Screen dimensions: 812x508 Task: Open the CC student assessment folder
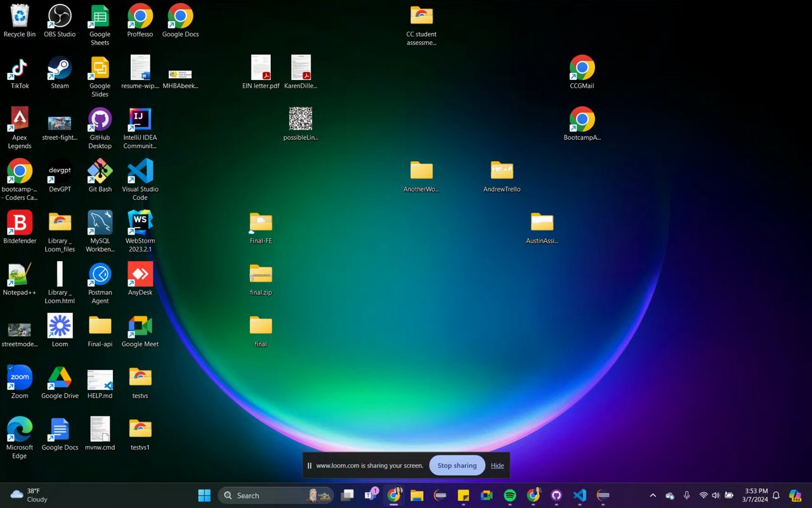click(x=421, y=25)
